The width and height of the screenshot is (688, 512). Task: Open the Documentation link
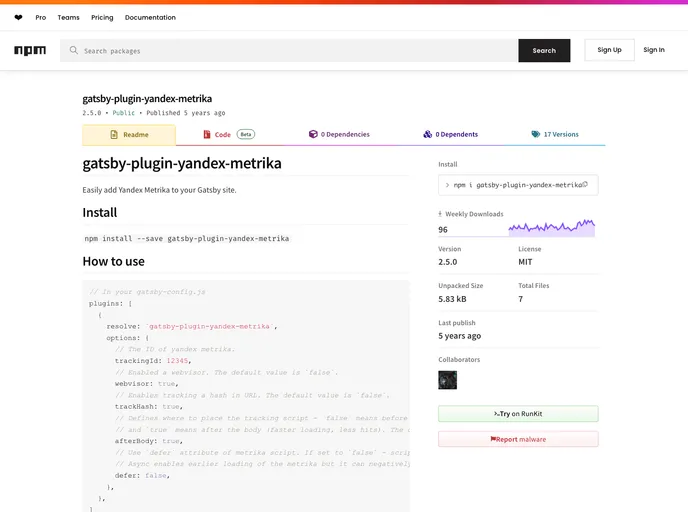tap(150, 18)
